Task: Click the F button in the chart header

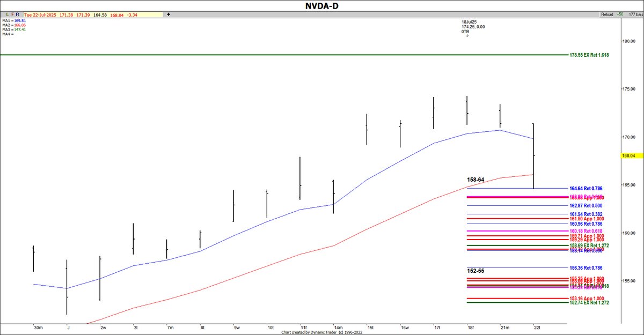Action: [x=12, y=14]
